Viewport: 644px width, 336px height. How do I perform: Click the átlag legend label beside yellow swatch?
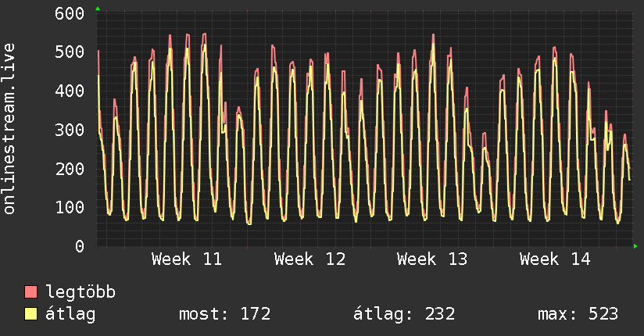[70, 315]
